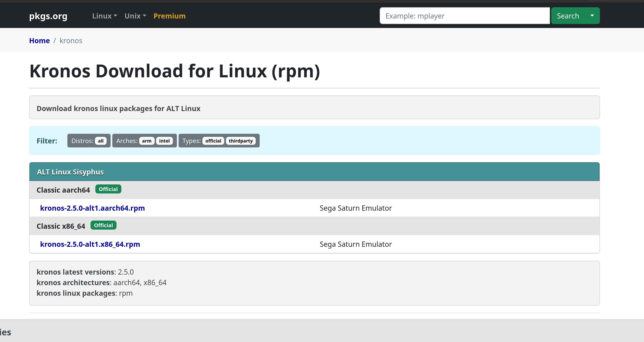The image size is (644, 342).
Task: Toggle the 'all' distros filter
Action: pyautogui.click(x=100, y=141)
